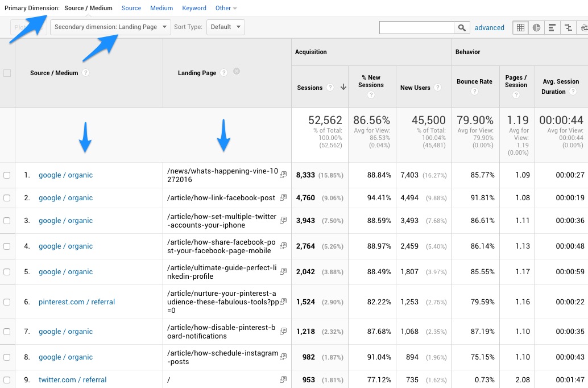Open the Bounce Rate help tooltip

point(474,91)
